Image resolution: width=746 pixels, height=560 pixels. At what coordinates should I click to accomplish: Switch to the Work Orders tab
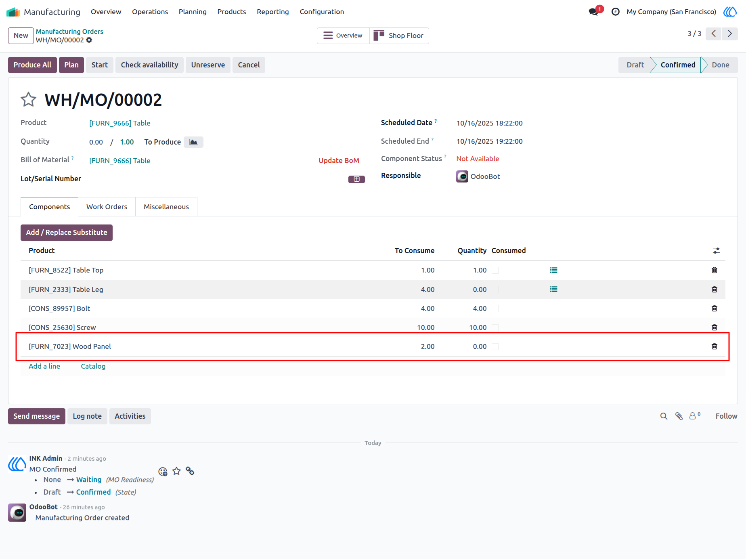tap(107, 207)
